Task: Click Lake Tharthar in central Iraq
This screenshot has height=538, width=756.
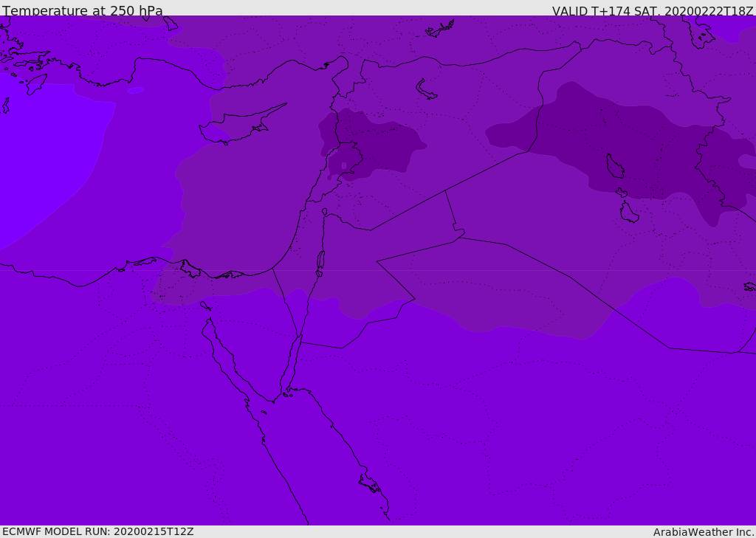Action: point(614,167)
